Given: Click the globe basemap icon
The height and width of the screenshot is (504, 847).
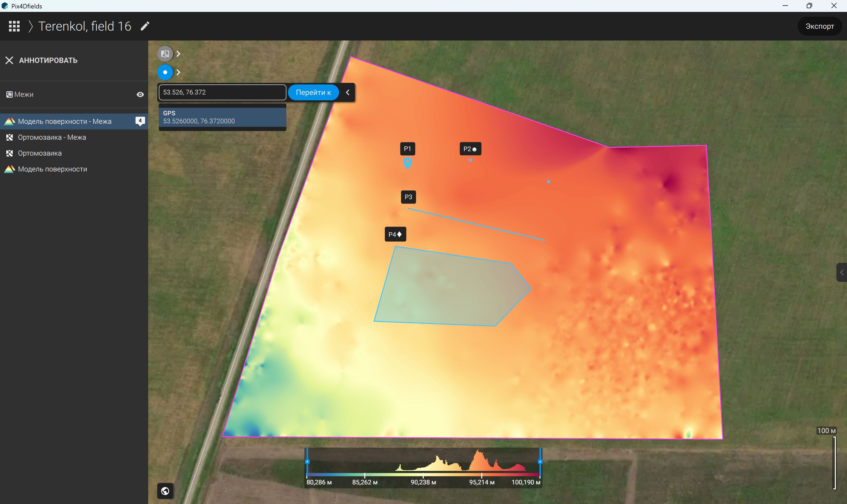Looking at the screenshot, I should (165, 491).
